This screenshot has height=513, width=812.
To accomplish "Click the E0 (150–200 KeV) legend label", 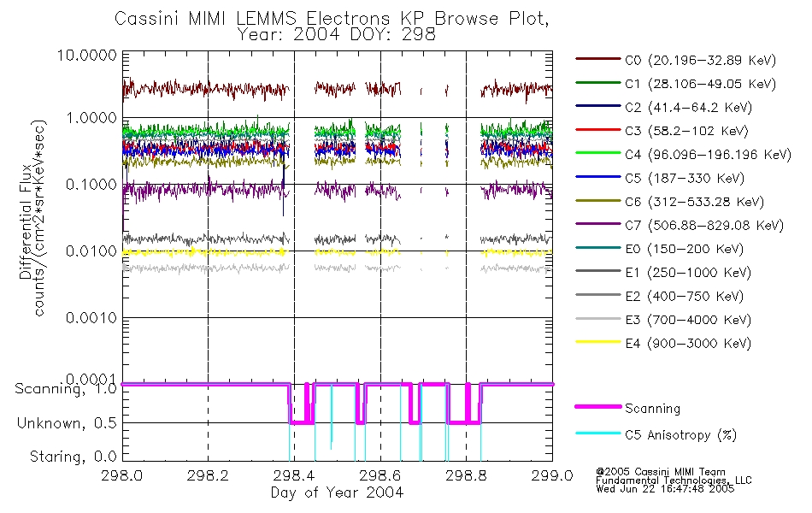I will coord(684,250).
